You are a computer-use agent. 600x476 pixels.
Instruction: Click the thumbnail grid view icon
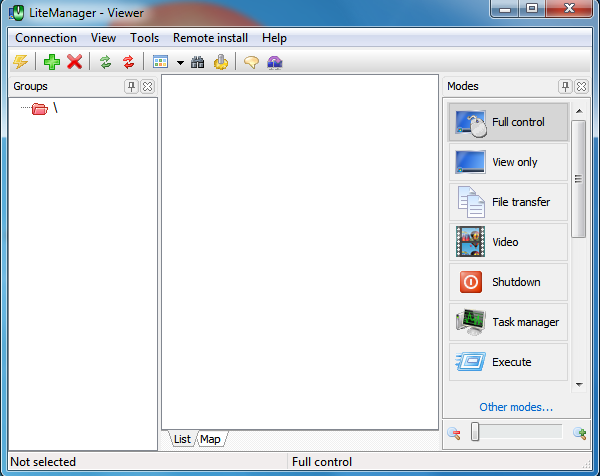pyautogui.click(x=160, y=62)
